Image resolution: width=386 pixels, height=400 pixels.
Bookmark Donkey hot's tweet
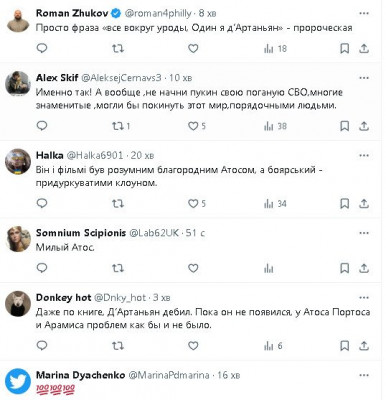(x=345, y=346)
